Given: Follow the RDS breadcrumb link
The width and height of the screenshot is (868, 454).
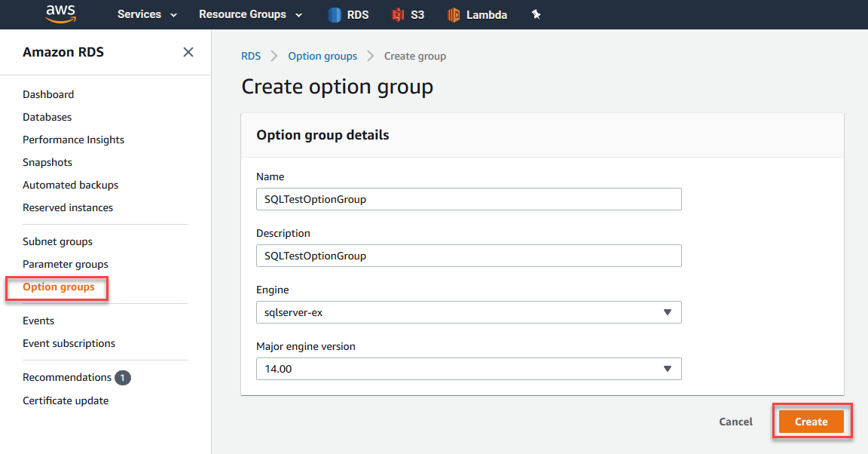Looking at the screenshot, I should (251, 56).
